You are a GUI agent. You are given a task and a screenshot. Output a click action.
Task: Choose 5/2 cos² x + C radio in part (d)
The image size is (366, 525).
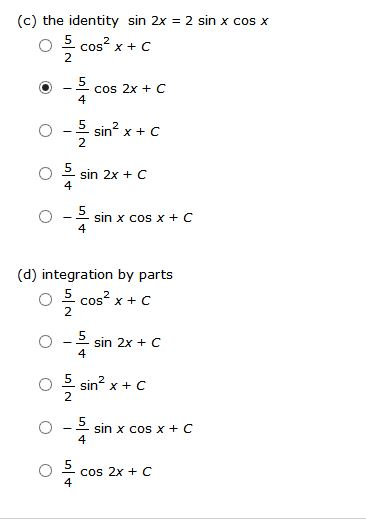click(46, 300)
